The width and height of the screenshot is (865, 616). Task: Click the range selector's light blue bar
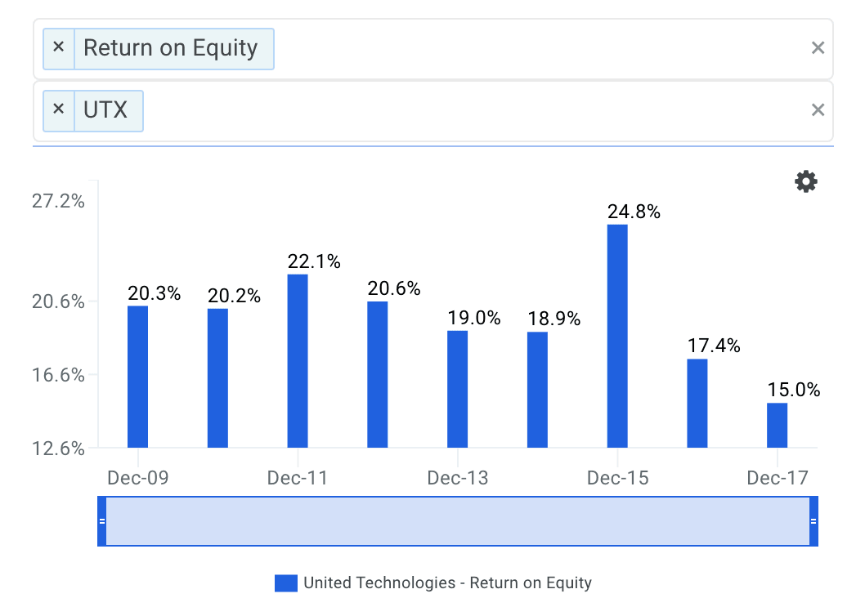coord(458,521)
